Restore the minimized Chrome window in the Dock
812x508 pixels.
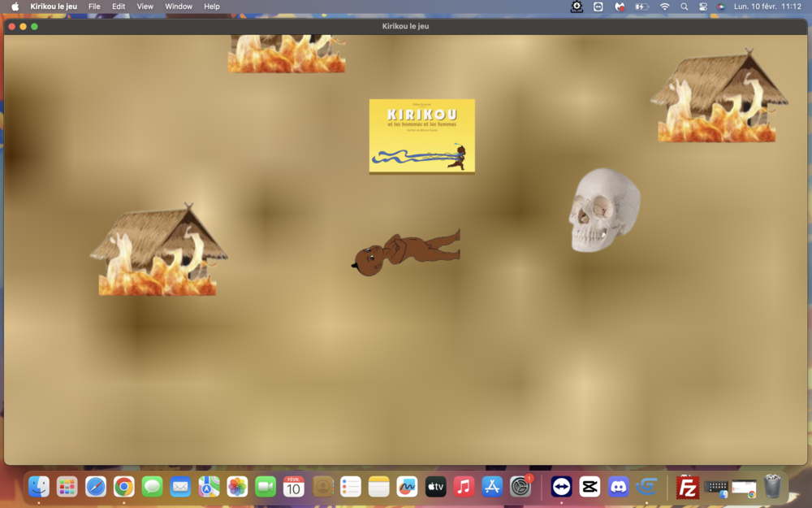(744, 488)
